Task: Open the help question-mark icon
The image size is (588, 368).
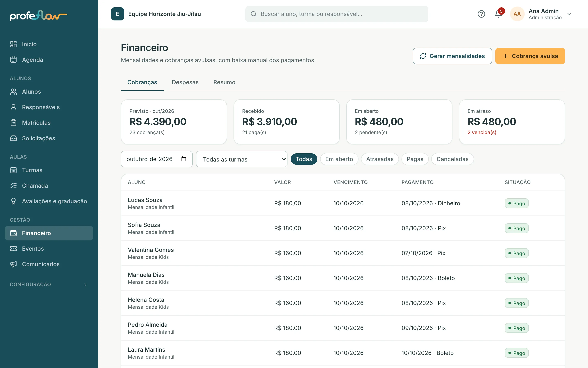Action: tap(481, 14)
